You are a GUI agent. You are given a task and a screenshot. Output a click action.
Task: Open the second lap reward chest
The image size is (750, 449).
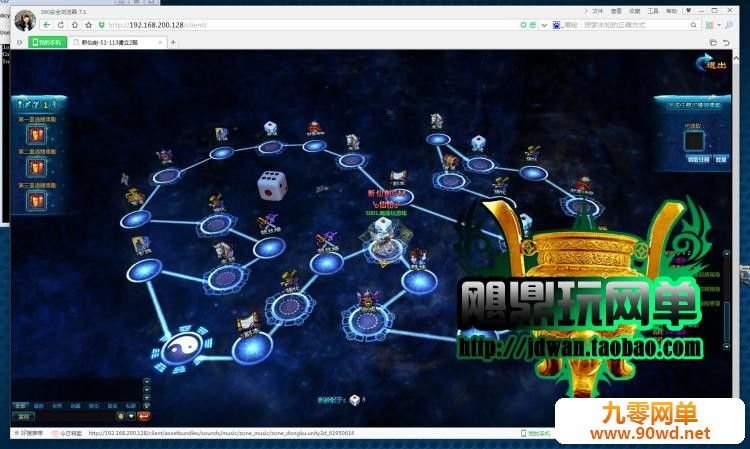tap(36, 167)
